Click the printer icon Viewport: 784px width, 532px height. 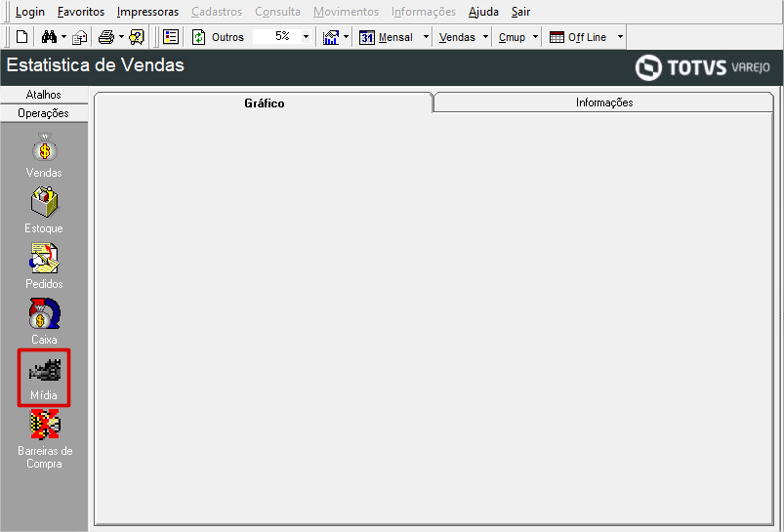(x=106, y=37)
